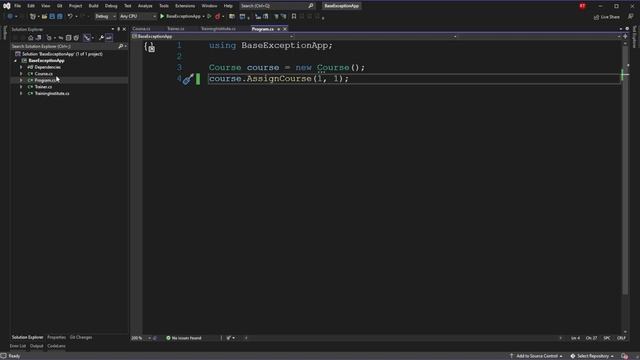Pin the Solution Explorer panel (auto hide)
The height and width of the screenshot is (360, 640).
pos(118,29)
